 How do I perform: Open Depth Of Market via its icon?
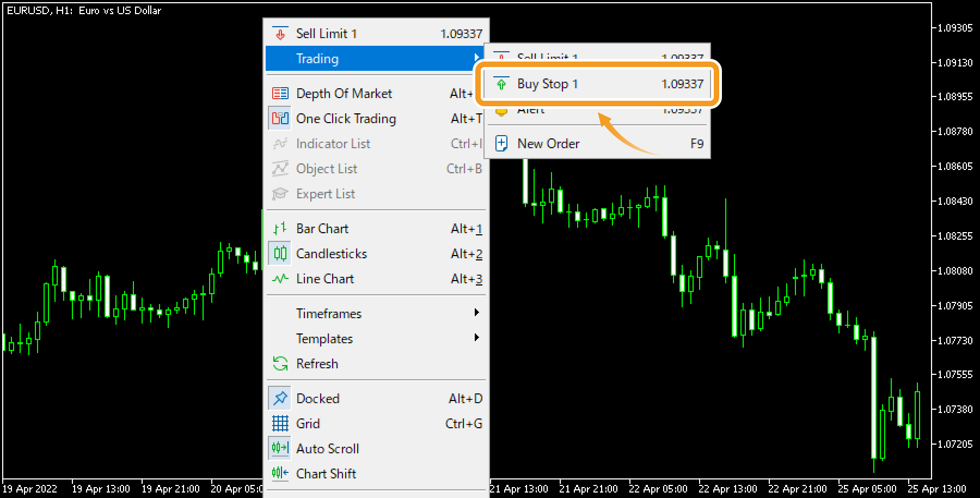point(280,93)
